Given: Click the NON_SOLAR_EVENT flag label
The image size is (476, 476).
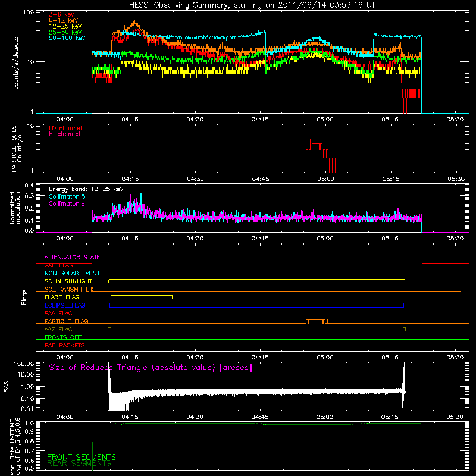Looking at the screenshot, I should (72, 273).
